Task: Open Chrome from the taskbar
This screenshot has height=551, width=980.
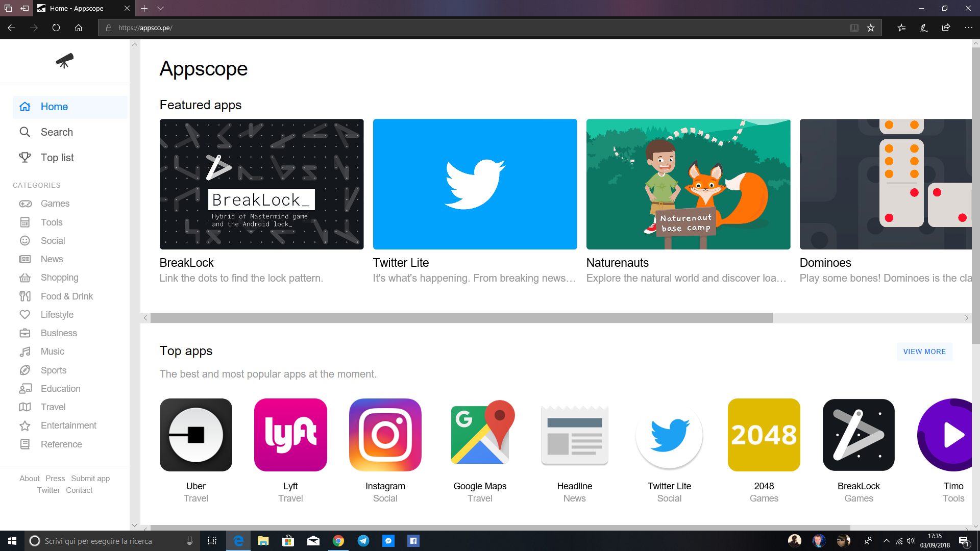Action: coord(338,541)
